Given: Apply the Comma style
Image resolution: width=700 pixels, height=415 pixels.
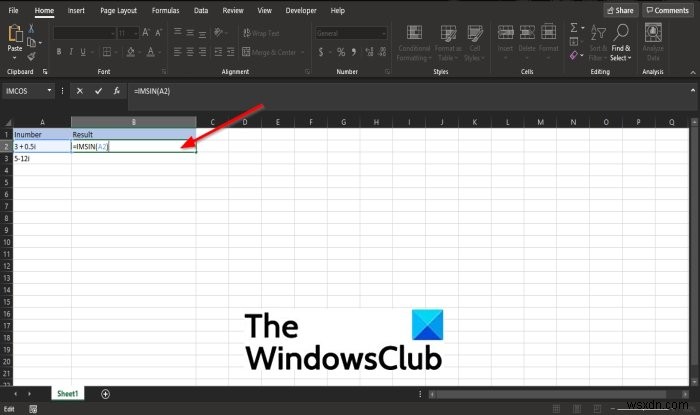Looking at the screenshot, I should click(354, 52).
